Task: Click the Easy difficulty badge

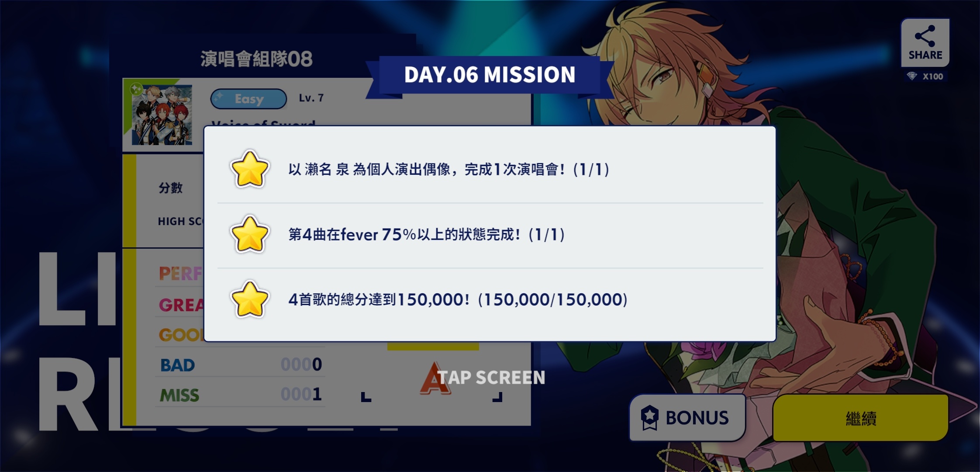Action: click(248, 99)
